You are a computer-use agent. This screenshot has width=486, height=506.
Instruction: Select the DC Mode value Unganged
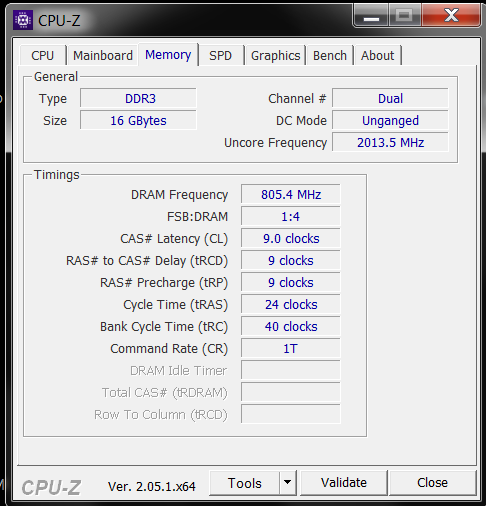click(x=390, y=120)
